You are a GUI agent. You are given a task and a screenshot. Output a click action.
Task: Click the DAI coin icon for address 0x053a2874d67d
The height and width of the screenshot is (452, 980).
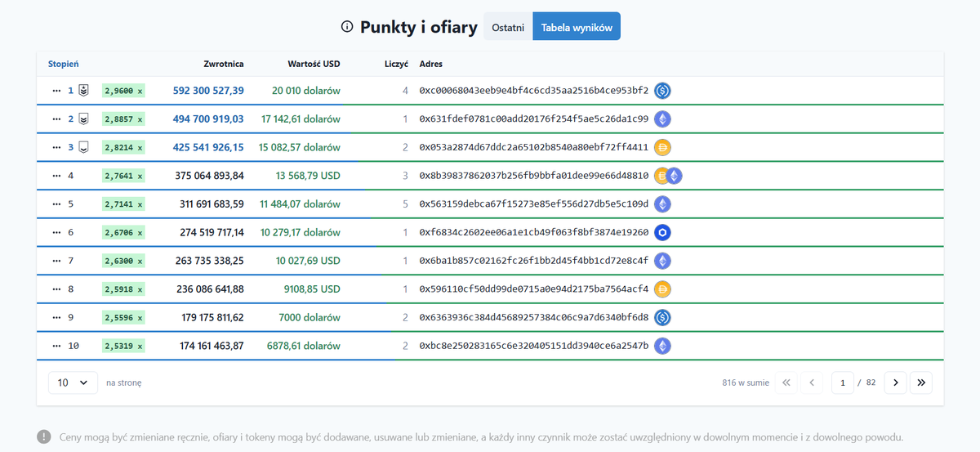662,147
